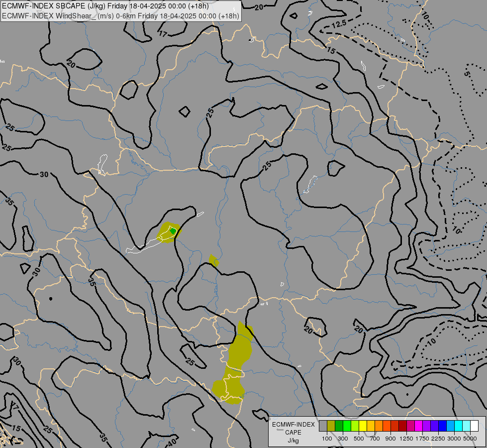Viewport: 487px width, 448px height.
Task: Click the legend value '2250'
Action: coord(438,439)
